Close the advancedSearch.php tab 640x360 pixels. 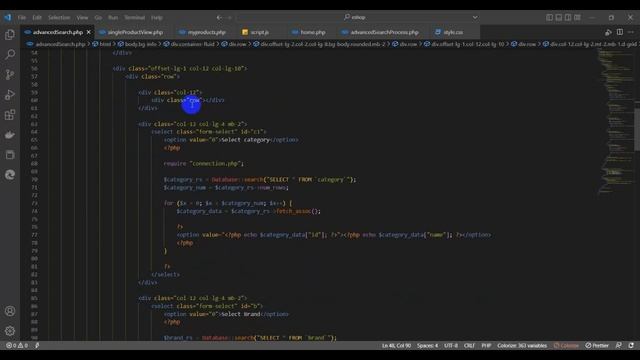point(89,32)
